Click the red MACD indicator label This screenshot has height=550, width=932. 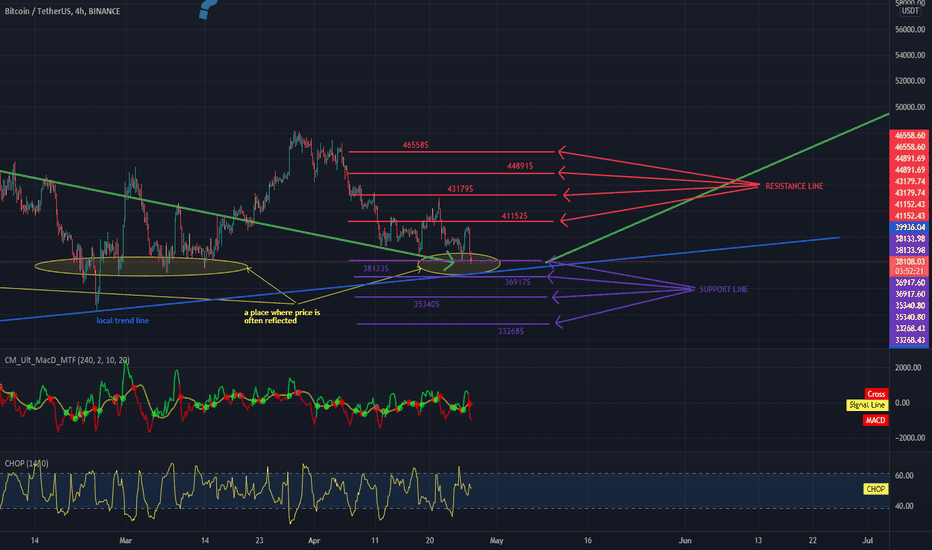(876, 420)
